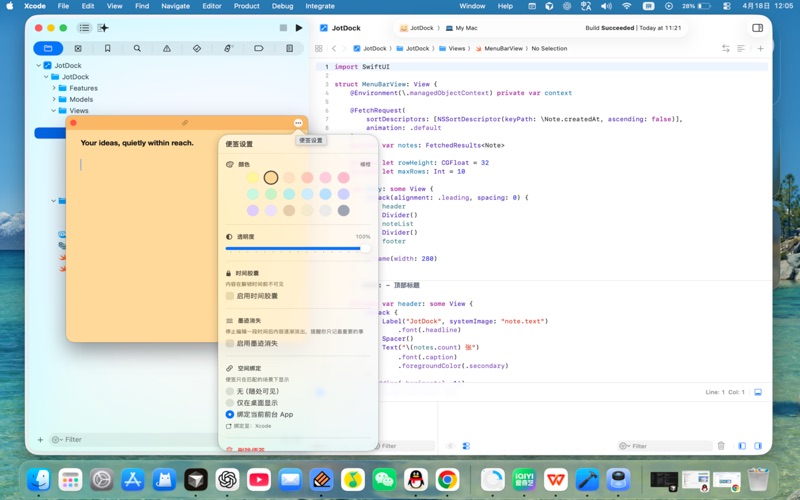Open the Debug navigator tab
800x500 pixels.
228,48
